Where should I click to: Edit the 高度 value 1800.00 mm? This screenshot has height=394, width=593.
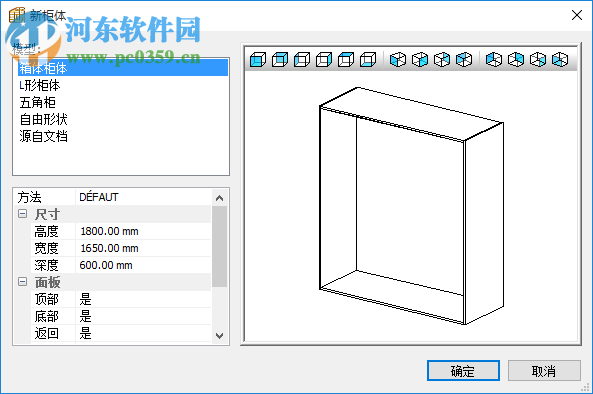tap(143, 231)
